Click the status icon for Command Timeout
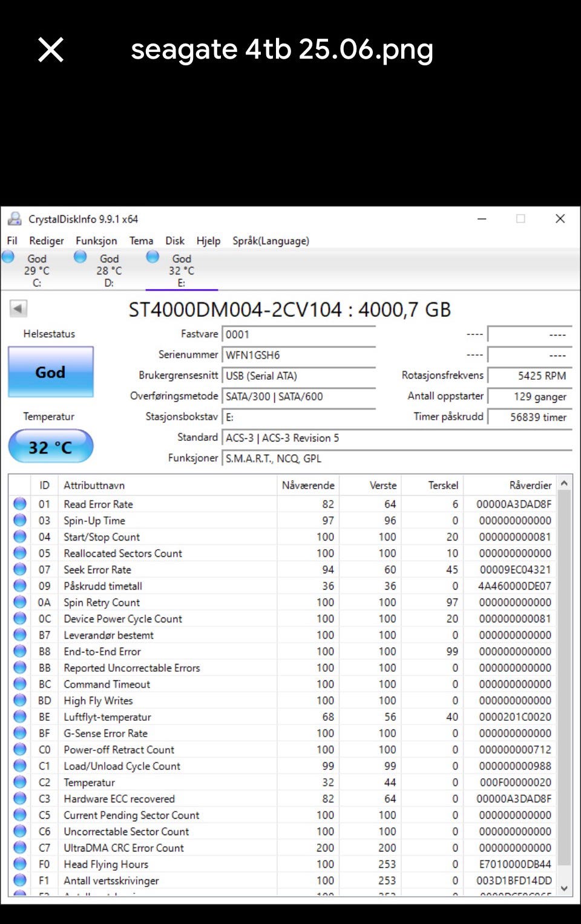This screenshot has height=924, width=581. click(x=20, y=683)
